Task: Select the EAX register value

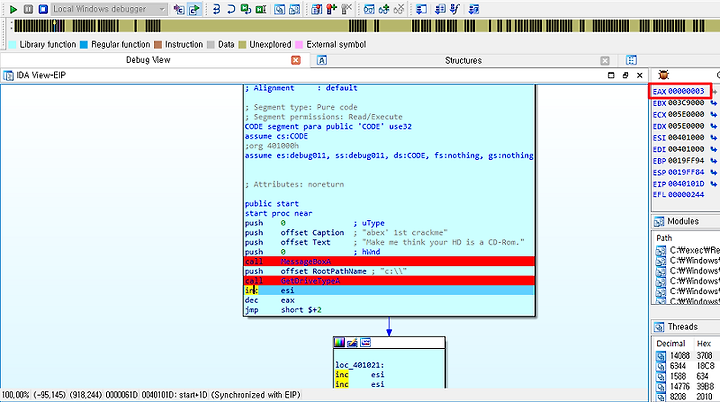Action: click(x=686, y=91)
